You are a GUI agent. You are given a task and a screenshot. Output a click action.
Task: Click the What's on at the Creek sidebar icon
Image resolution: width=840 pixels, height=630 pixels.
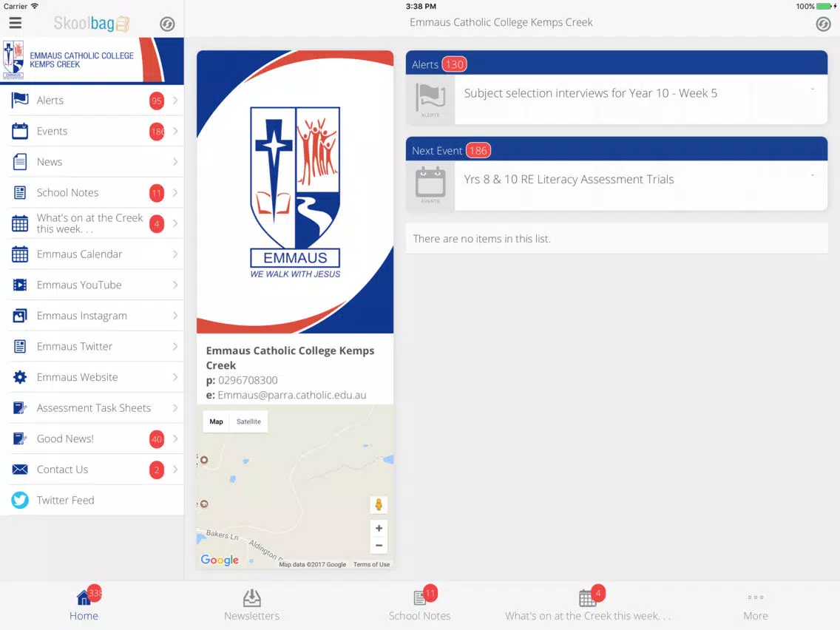20,223
